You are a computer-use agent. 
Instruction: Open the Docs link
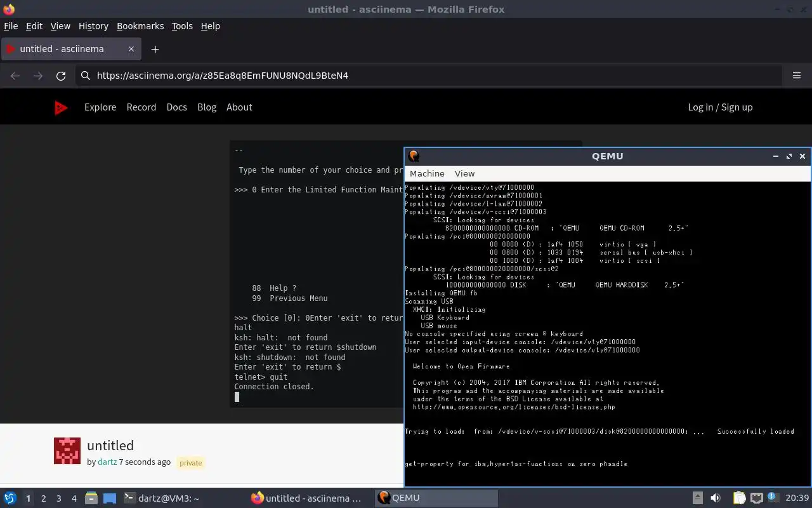click(x=177, y=107)
